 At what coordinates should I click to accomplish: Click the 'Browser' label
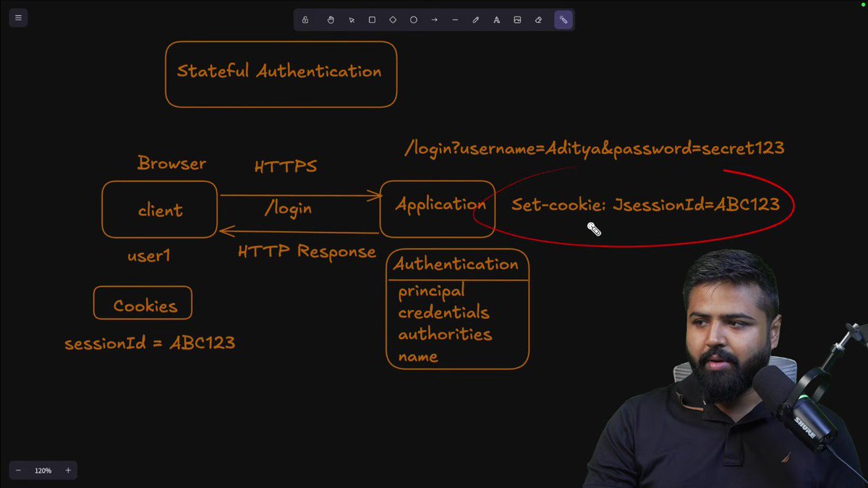point(171,163)
